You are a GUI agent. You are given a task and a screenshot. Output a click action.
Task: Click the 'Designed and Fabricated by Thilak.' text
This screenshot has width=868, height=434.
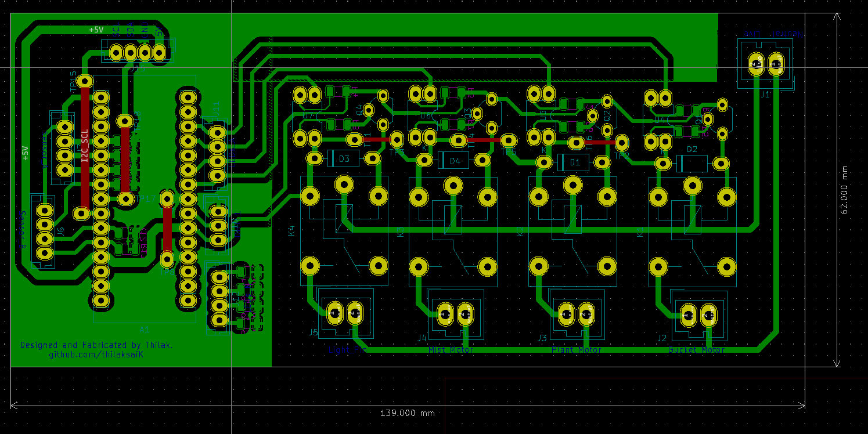tap(96, 345)
